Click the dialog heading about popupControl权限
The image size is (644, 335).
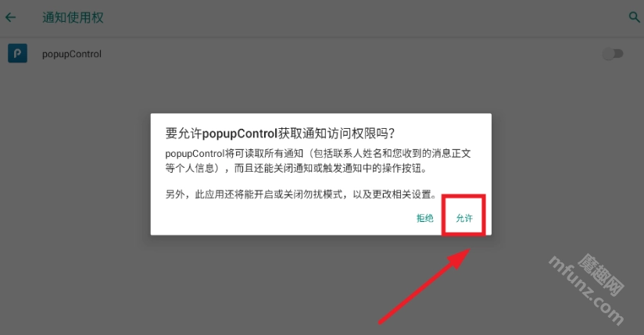point(280,134)
